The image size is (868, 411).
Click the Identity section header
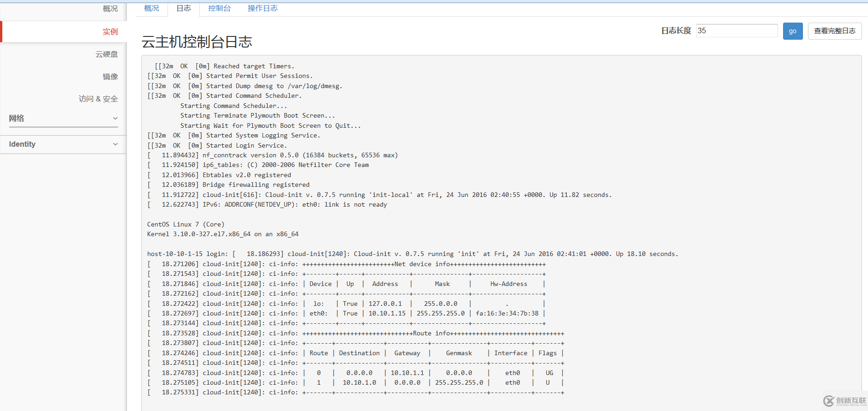tap(63, 144)
